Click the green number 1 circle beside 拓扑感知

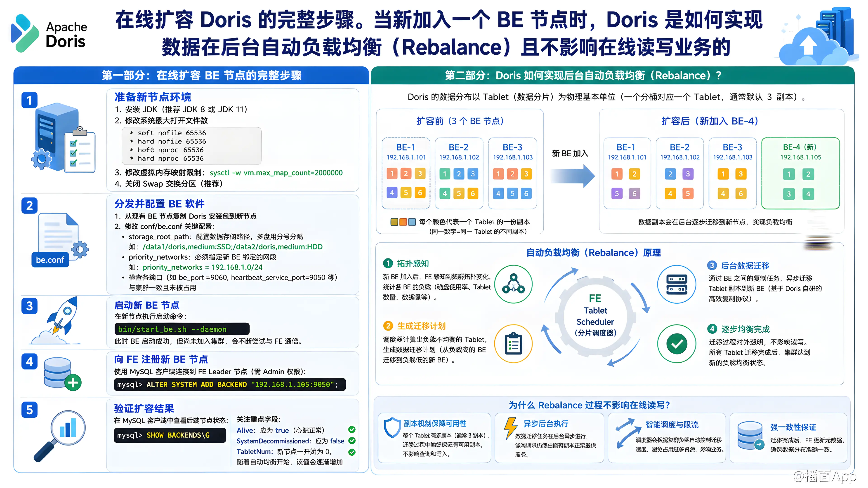pos(388,263)
